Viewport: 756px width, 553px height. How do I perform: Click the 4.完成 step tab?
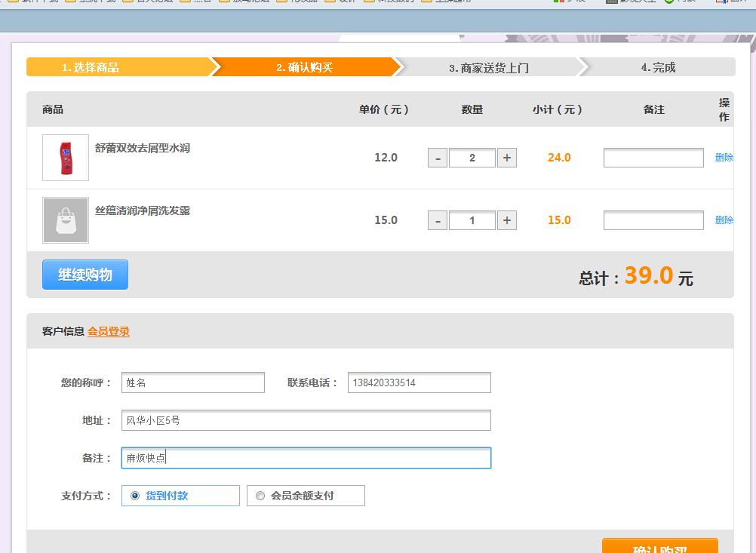(658, 67)
